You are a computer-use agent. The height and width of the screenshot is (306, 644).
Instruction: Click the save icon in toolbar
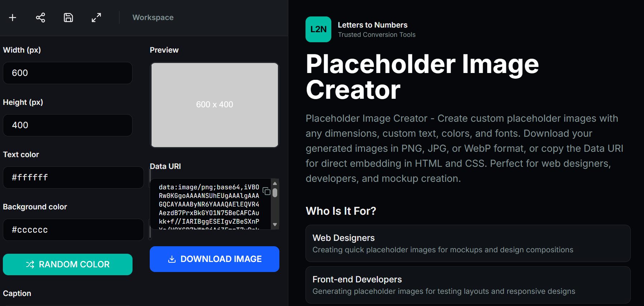(x=68, y=18)
